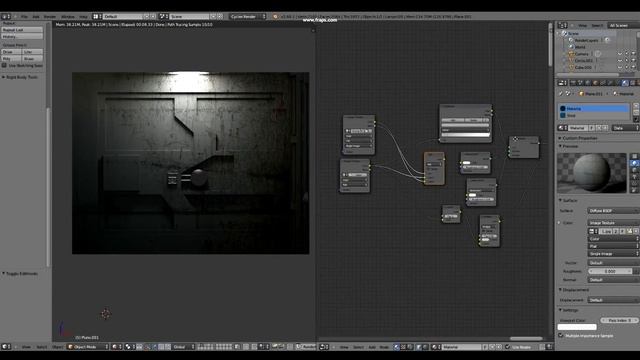Image resolution: width=640 pixels, height=360 pixels.
Task: Select the cube preview type icon
Action: [634, 170]
